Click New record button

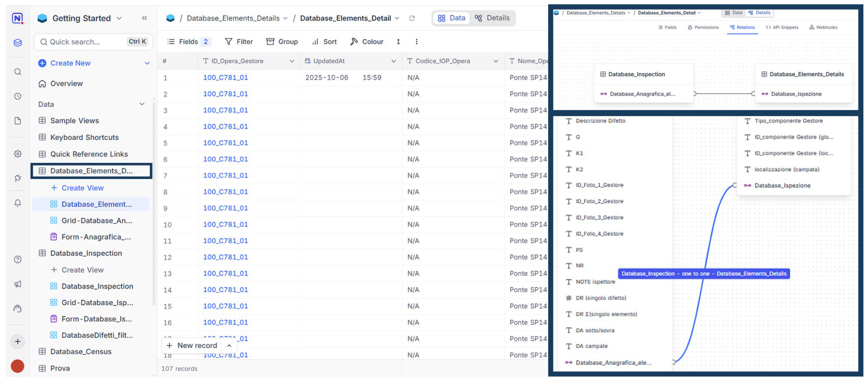[192, 346]
